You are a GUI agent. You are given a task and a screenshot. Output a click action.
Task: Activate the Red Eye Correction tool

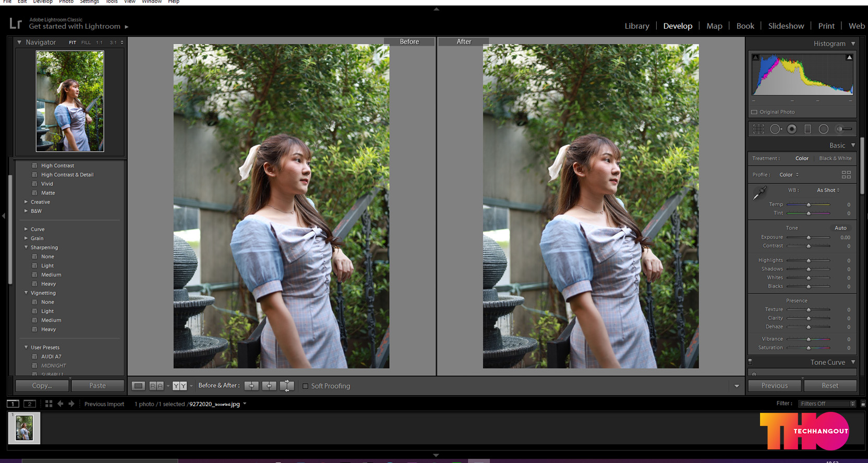point(792,129)
